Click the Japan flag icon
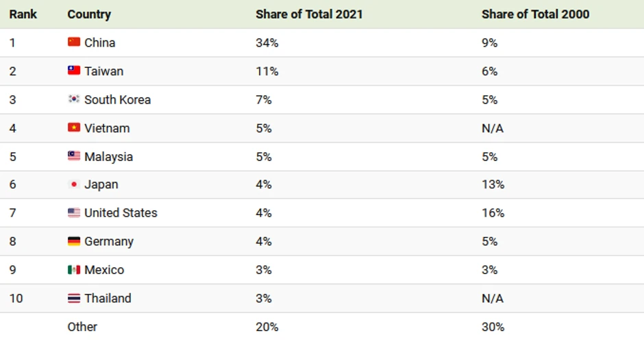The height and width of the screenshot is (344, 644). 74,185
